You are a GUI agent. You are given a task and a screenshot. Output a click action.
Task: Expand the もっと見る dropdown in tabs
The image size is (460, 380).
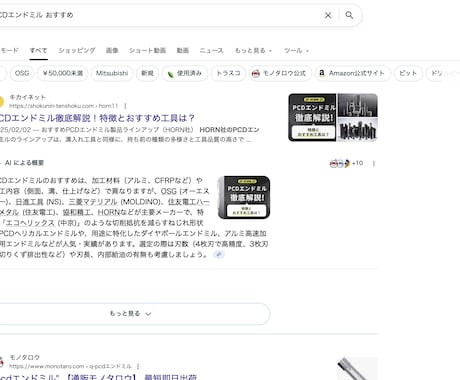pyautogui.click(x=253, y=50)
